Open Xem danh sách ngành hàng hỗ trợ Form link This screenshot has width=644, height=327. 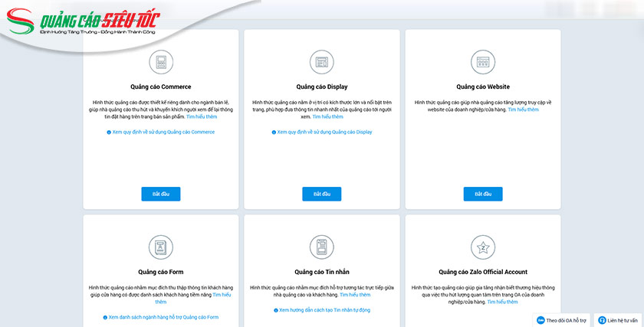click(x=163, y=317)
